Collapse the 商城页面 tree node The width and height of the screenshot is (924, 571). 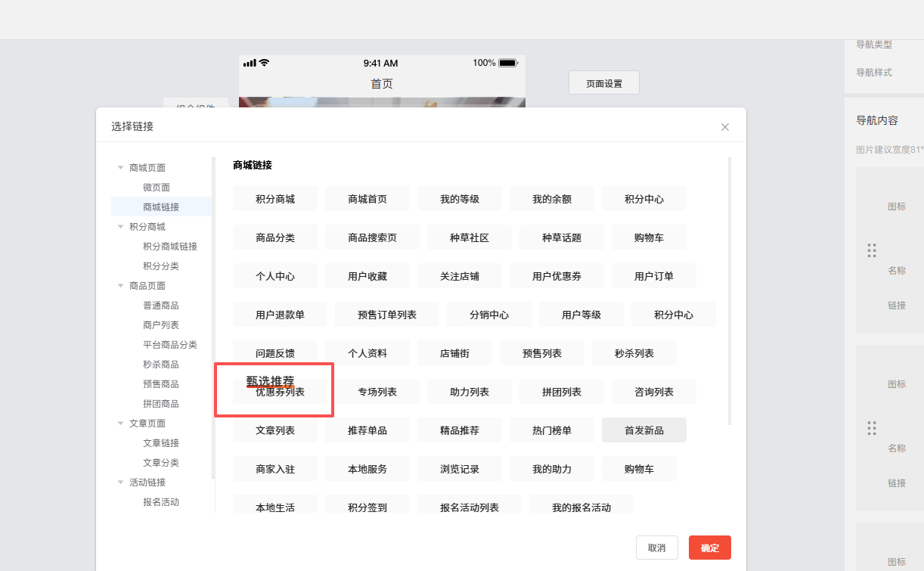(120, 168)
